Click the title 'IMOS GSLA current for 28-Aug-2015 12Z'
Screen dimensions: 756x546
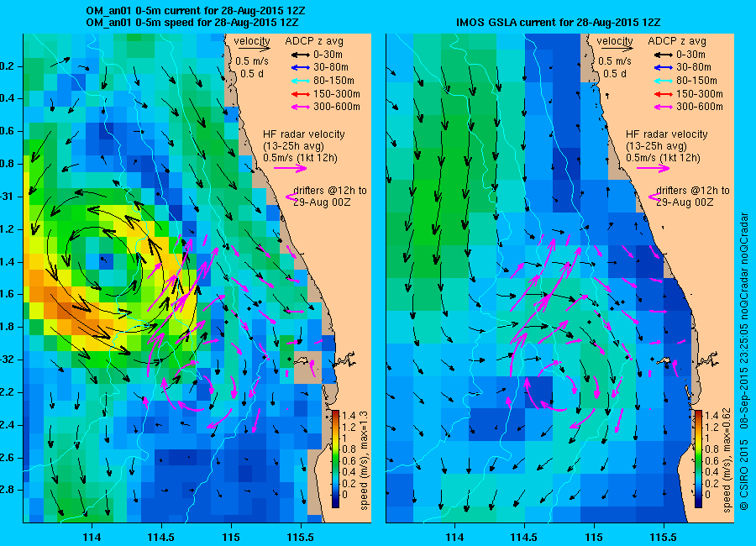click(x=558, y=23)
